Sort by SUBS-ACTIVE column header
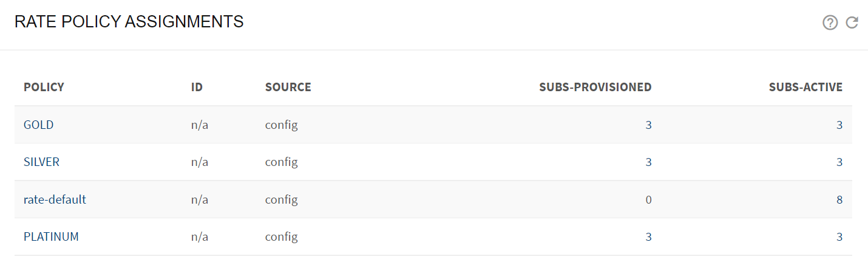The width and height of the screenshot is (868, 276). coord(805,87)
